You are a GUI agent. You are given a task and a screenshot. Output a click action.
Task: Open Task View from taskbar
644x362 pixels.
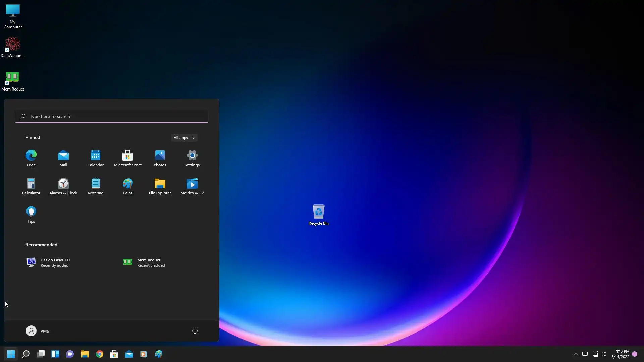coord(41,354)
